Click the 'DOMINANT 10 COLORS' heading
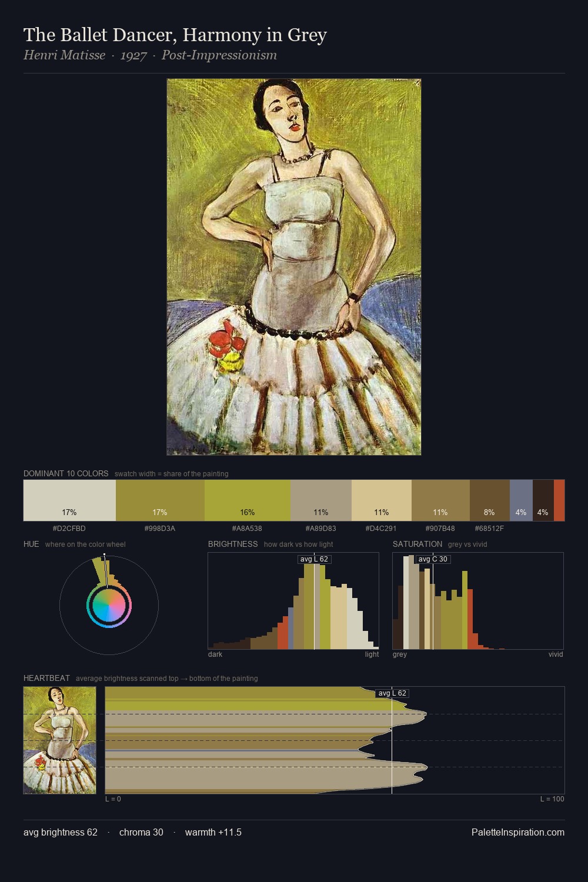Image resolution: width=588 pixels, height=882 pixels. [x=66, y=473]
